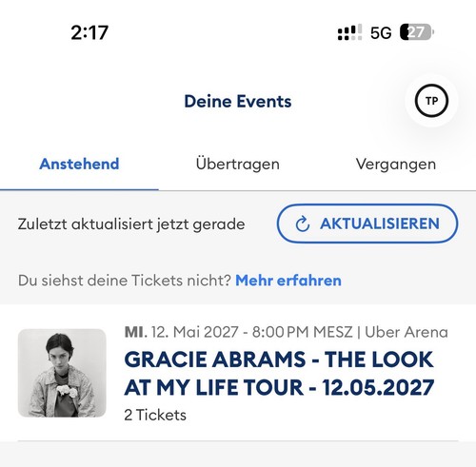Tap the battery indicator showing 27

[417, 32]
